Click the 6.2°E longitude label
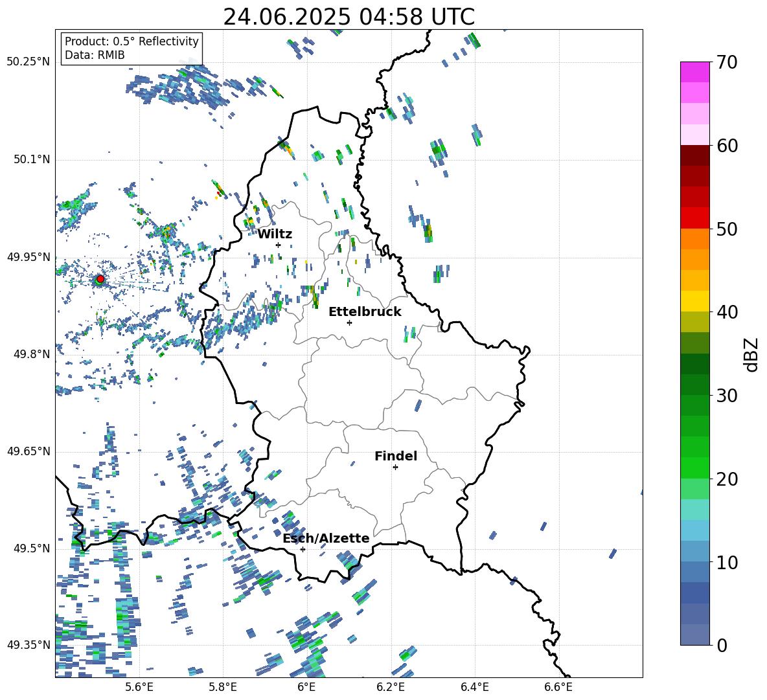The width and height of the screenshot is (767, 700). click(x=391, y=687)
